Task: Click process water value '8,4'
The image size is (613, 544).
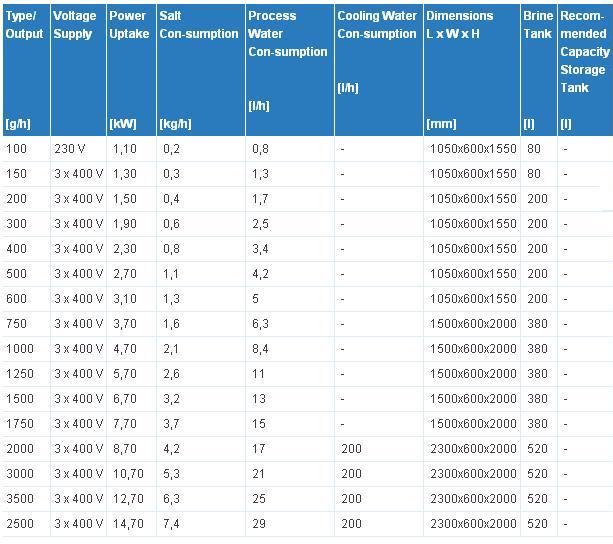Action: pos(260,349)
